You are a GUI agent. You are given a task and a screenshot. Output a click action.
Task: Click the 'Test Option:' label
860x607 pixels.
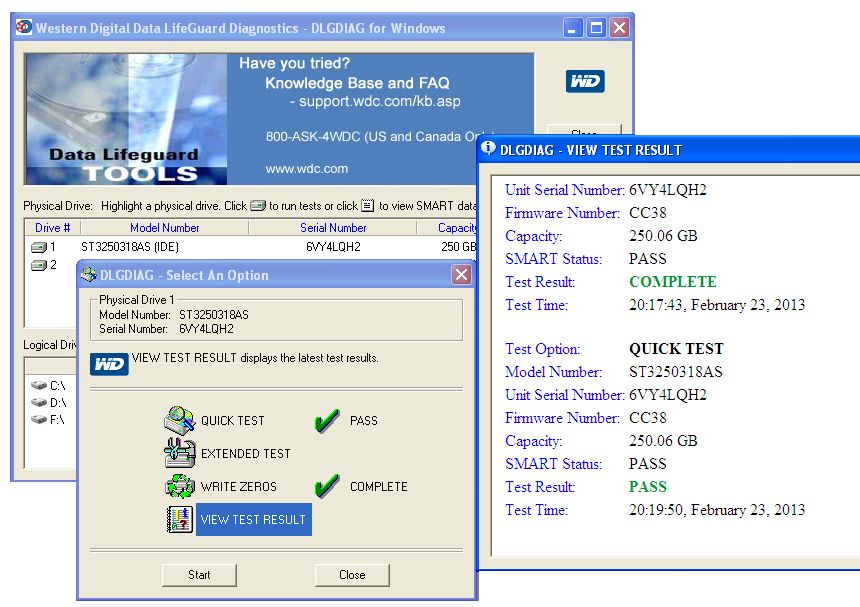(542, 349)
